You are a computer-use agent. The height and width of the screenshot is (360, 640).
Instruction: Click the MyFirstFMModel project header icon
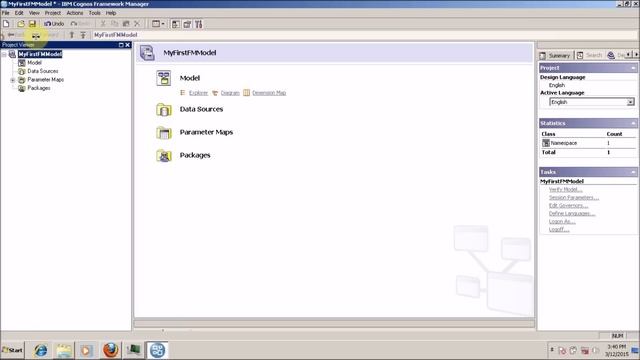pyautogui.click(x=147, y=53)
